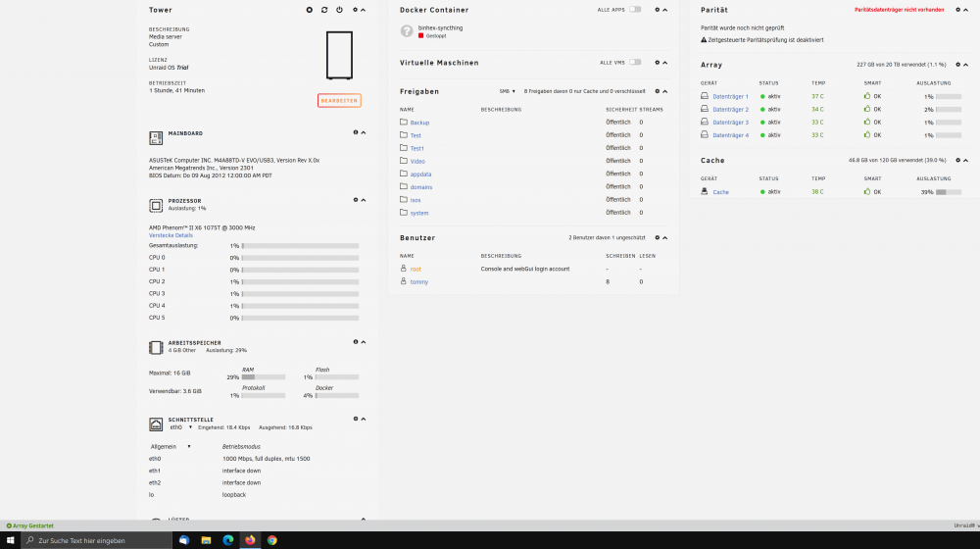The image size is (980, 549).
Task: Click the Verstecke Details link
Action: click(171, 235)
